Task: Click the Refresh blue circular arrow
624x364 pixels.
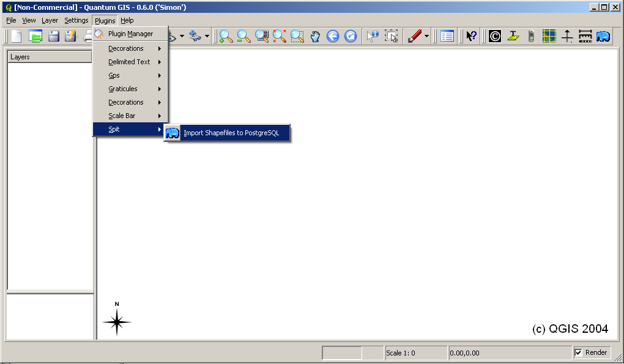Action: click(350, 36)
